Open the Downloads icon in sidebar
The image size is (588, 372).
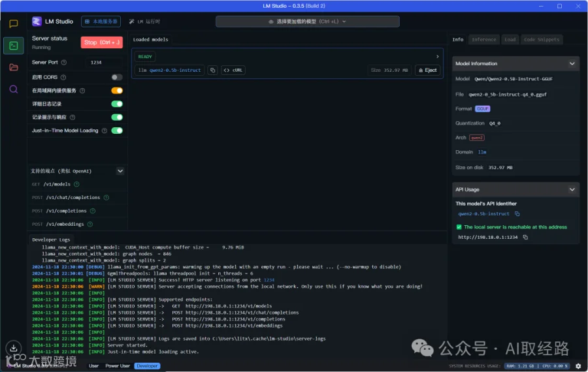pyautogui.click(x=14, y=348)
